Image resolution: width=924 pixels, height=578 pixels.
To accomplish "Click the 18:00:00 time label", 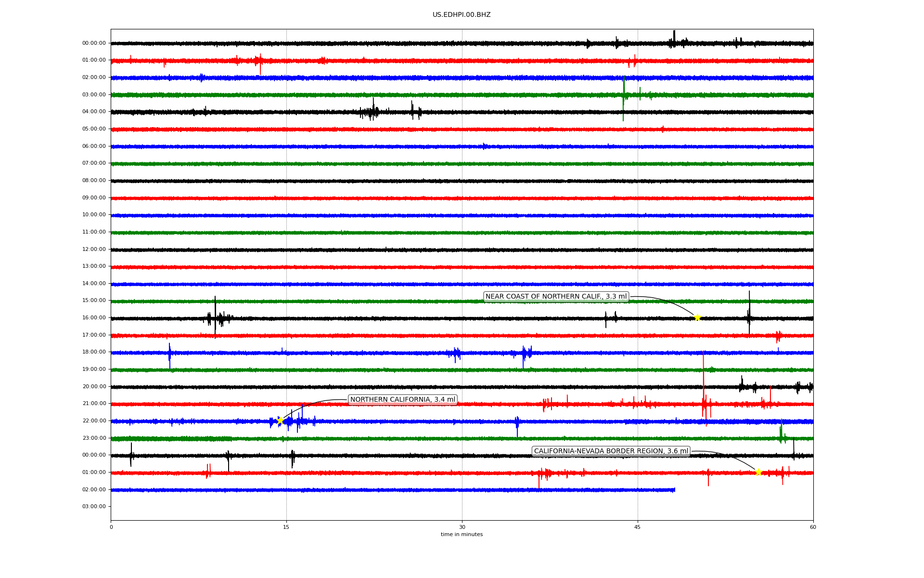I will point(94,352).
